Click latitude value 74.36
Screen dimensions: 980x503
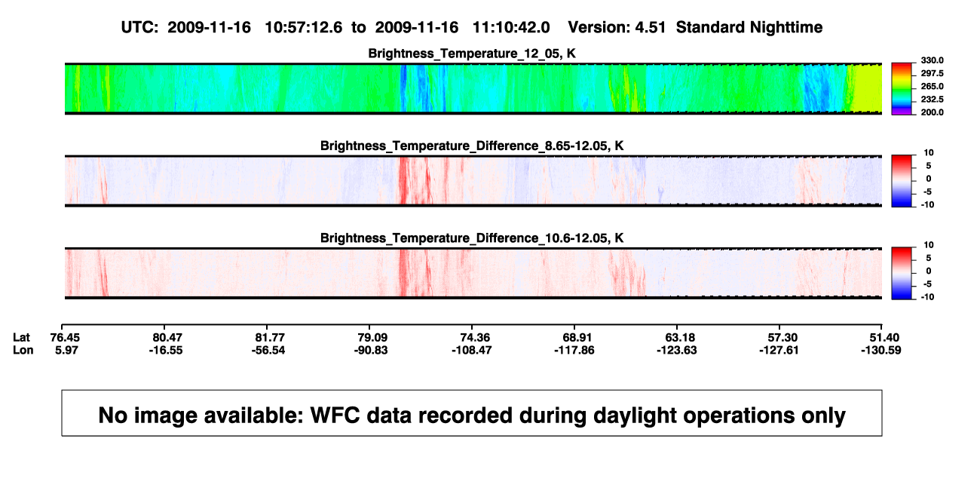(473, 336)
